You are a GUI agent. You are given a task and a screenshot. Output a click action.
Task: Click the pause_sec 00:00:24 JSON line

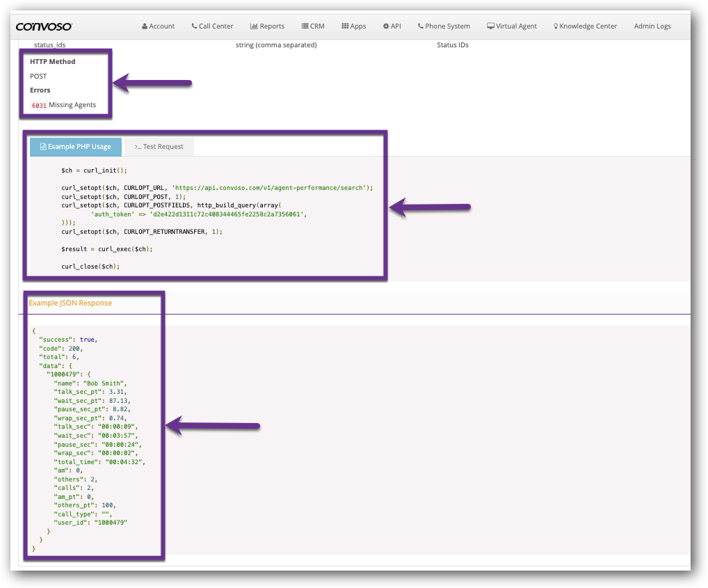point(97,445)
